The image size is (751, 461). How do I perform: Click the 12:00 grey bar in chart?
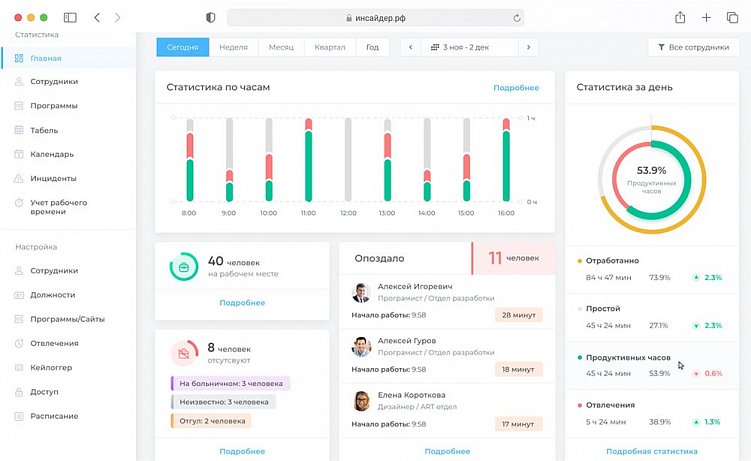pyautogui.click(x=348, y=160)
